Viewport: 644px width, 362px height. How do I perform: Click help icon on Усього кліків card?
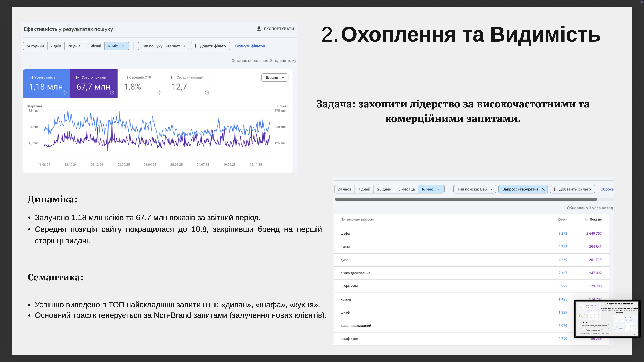pyautogui.click(x=65, y=92)
